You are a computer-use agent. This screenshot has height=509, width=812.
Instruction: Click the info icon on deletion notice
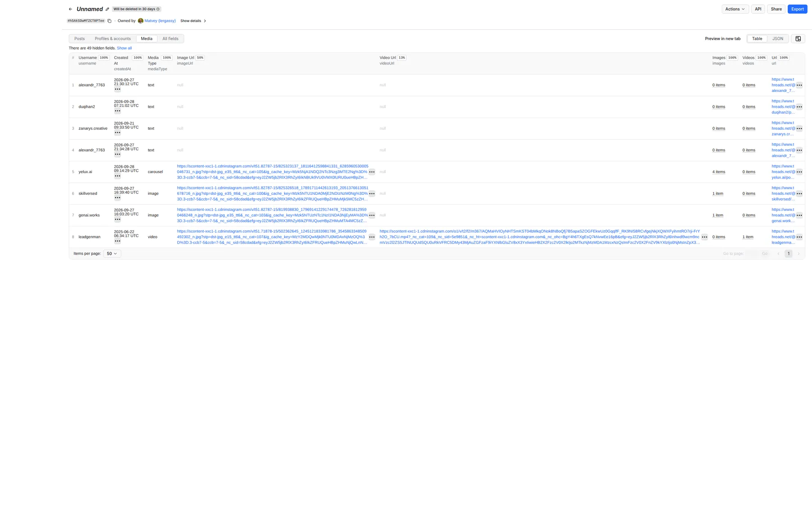(x=158, y=9)
